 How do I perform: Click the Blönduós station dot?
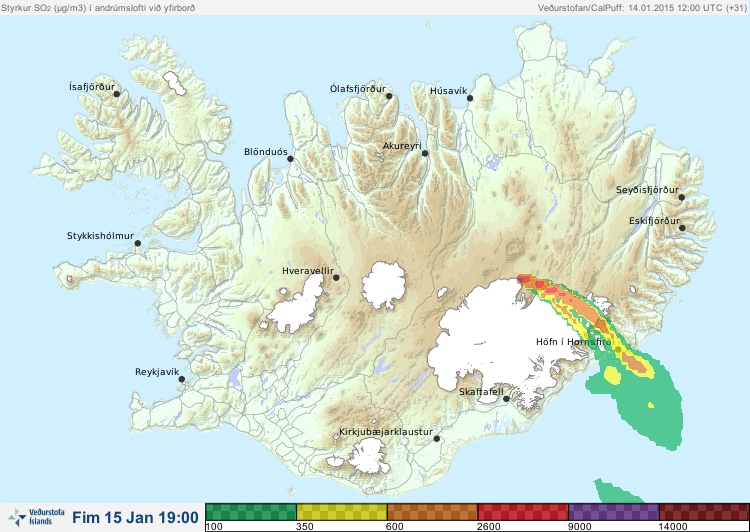[290, 159]
